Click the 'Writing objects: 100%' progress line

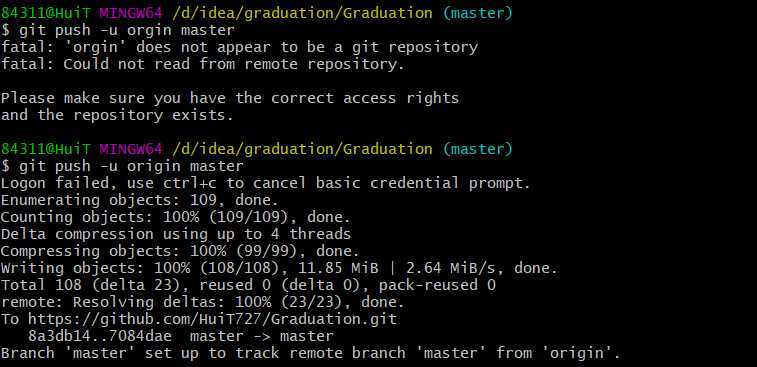point(279,268)
